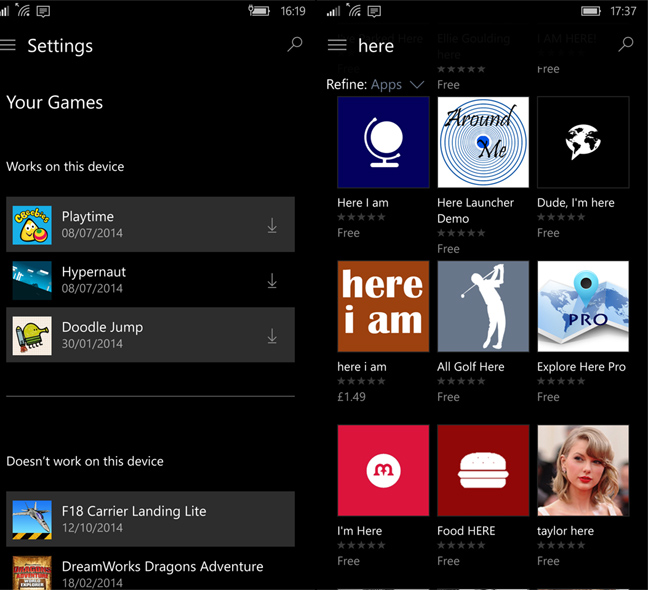This screenshot has height=590, width=648.
Task: Select the 'Playtime' title text
Action: tap(88, 216)
